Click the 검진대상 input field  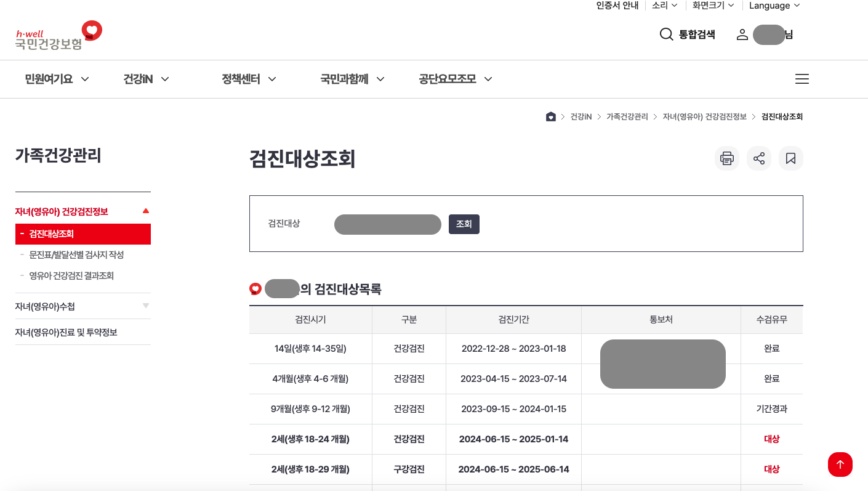[387, 224]
